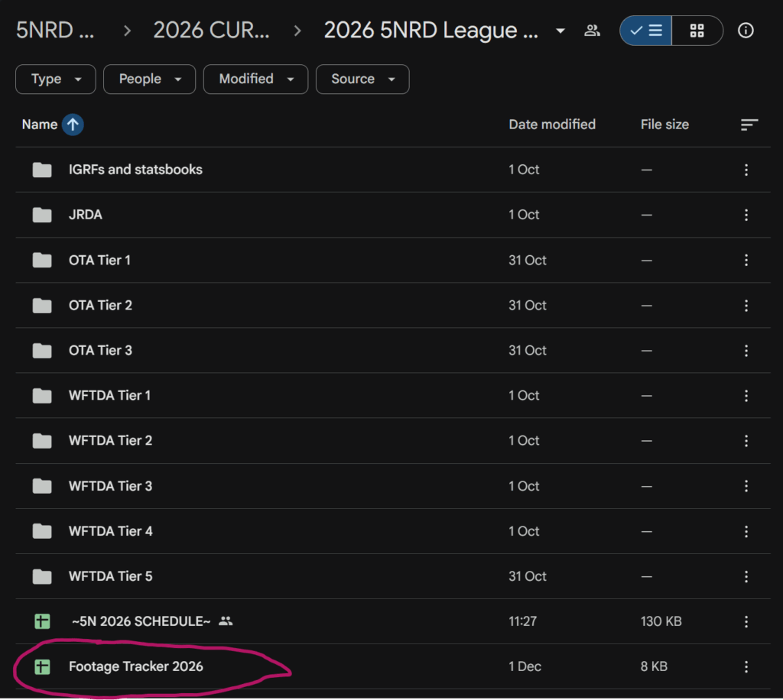
Task: Navigate to 2026 CUR... breadcrumb folder
Action: pos(210,31)
